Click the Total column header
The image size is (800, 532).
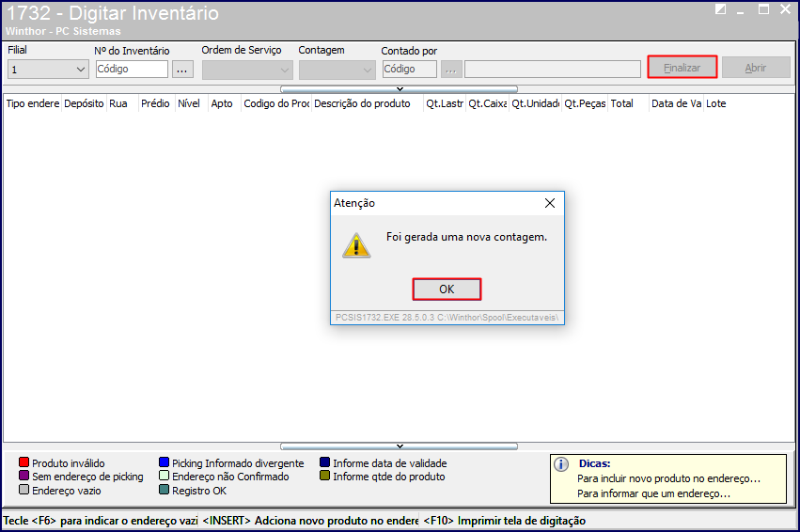(x=628, y=103)
